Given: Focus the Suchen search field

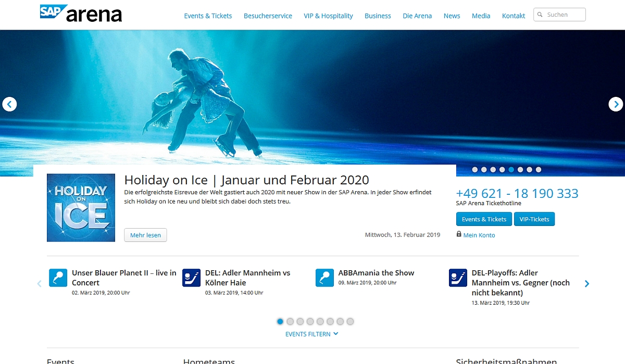Looking at the screenshot, I should tap(560, 15).
